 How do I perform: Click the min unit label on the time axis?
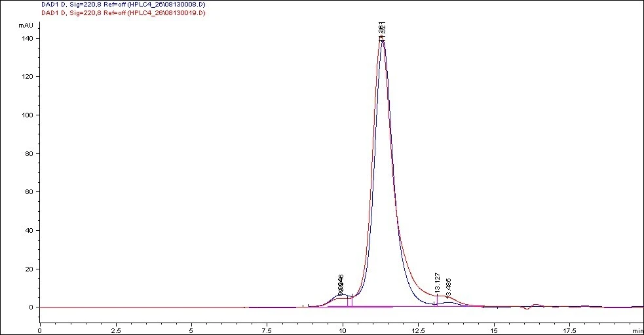tap(638, 330)
